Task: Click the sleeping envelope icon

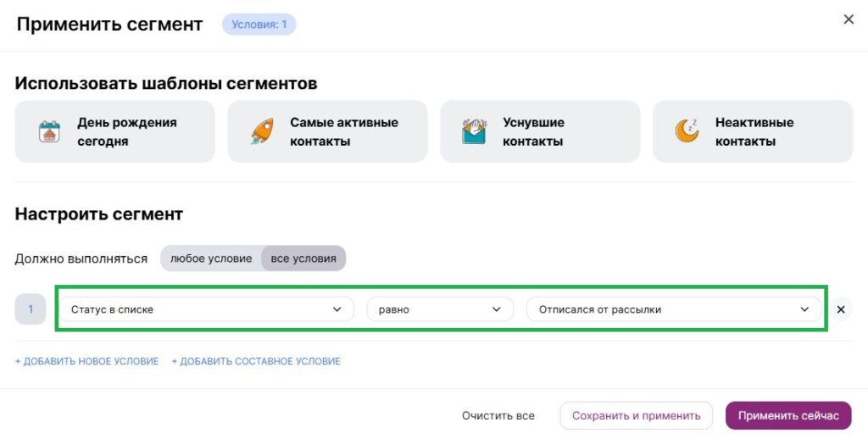Action: [475, 131]
